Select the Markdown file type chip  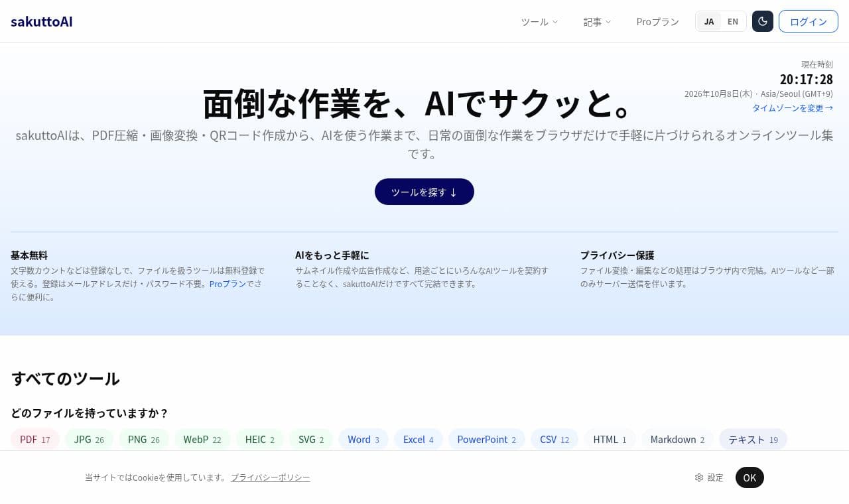point(677,439)
